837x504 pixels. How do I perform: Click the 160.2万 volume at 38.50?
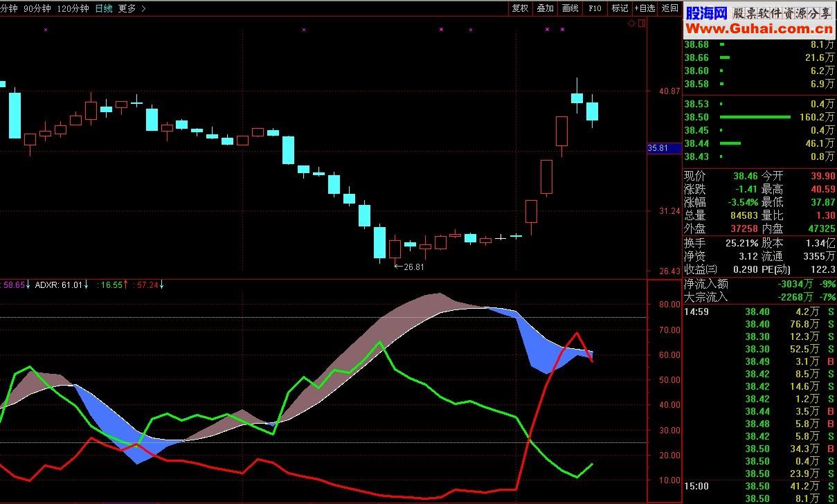(816, 118)
